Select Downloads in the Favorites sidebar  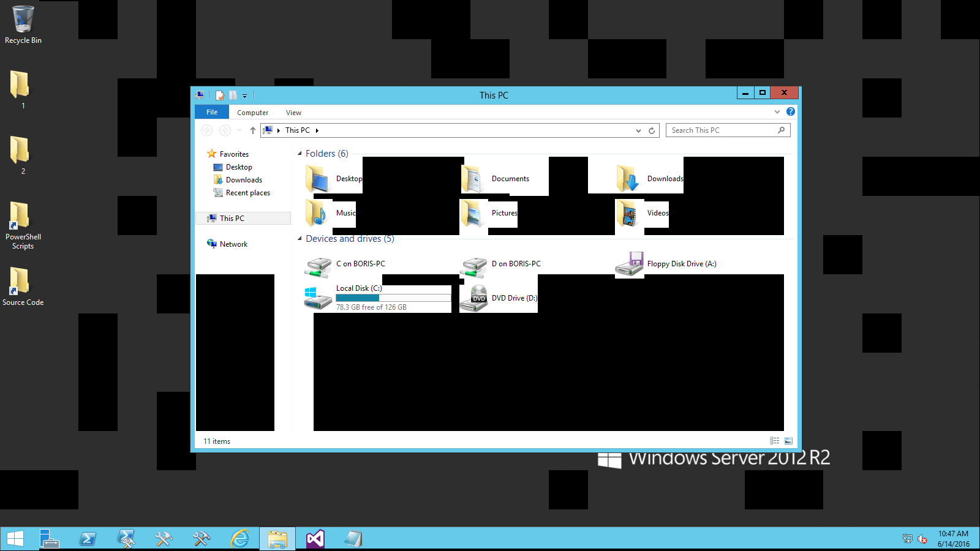point(243,179)
